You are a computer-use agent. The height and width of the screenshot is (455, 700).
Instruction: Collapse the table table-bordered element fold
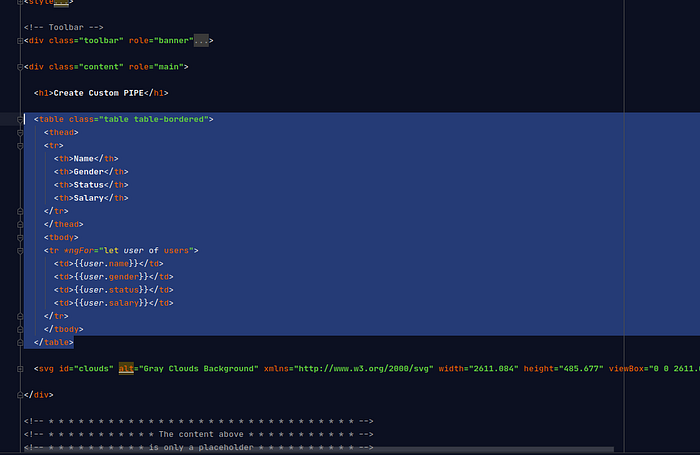(x=20, y=119)
